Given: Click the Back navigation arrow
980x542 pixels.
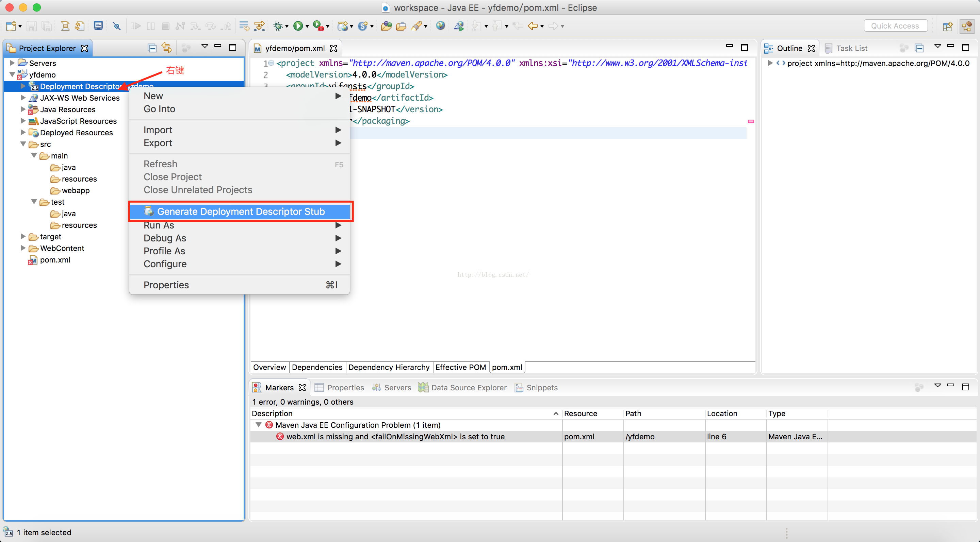Looking at the screenshot, I should click(x=533, y=26).
